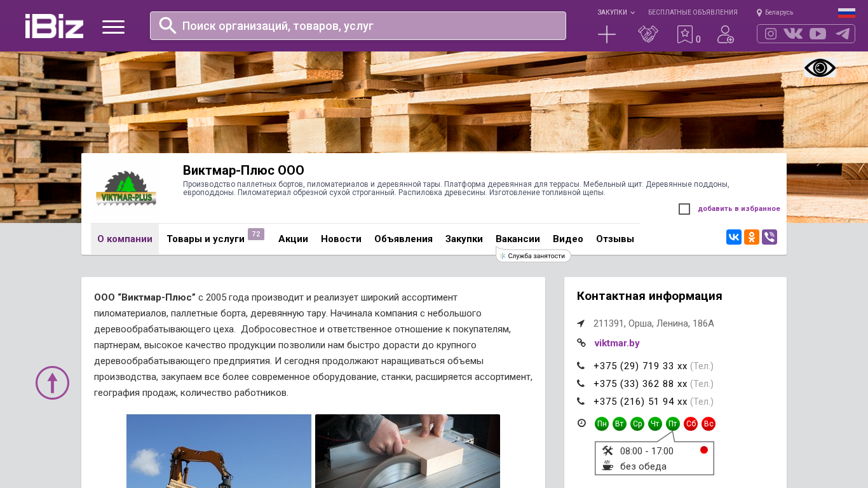Screen dimensions: 868x488
Task: Open favorites bookmark star icon
Action: [x=685, y=34]
